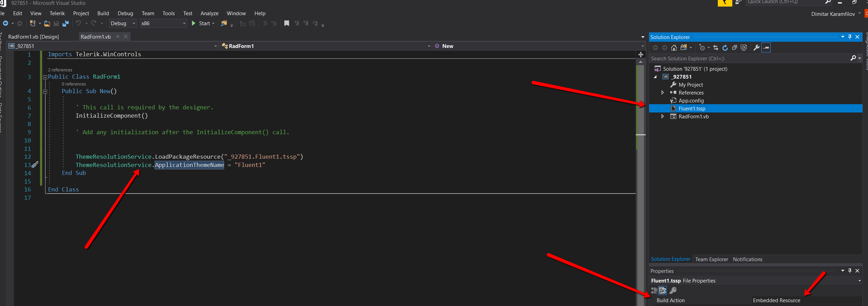This screenshot has width=868, height=306.
Task: Click the Search Solution Explorer field
Action: click(x=749, y=59)
